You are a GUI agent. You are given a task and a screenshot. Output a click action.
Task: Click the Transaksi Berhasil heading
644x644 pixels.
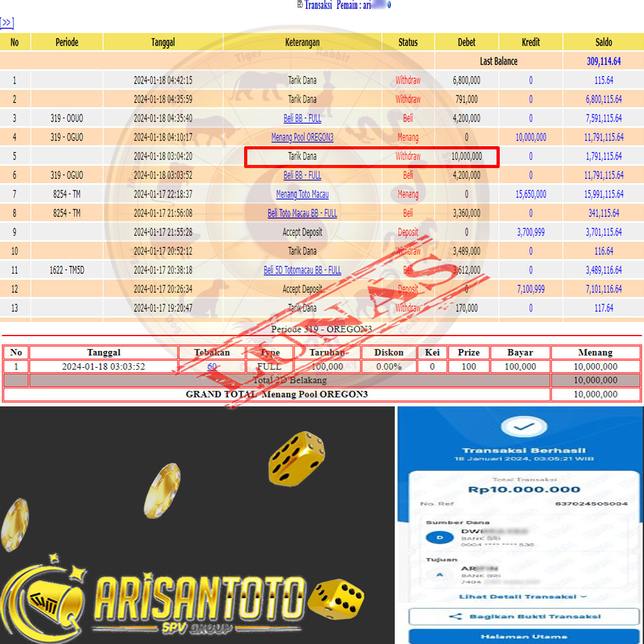[524, 451]
